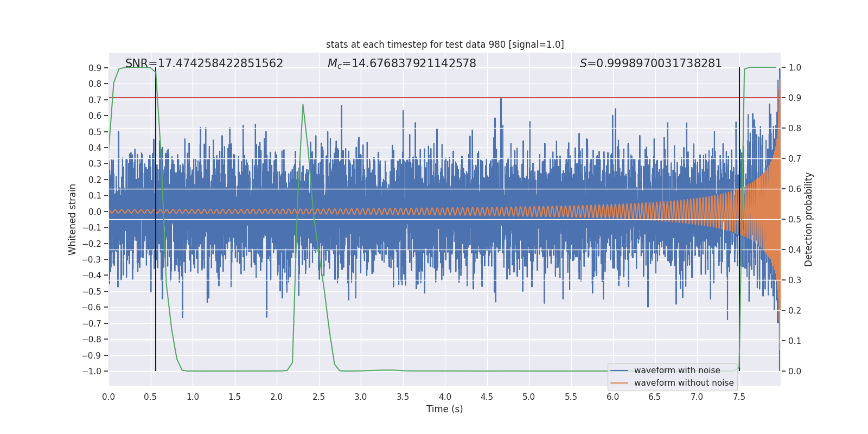Select Time axis tick label 4.0
Screen dimensions: 868x434
[445, 397]
